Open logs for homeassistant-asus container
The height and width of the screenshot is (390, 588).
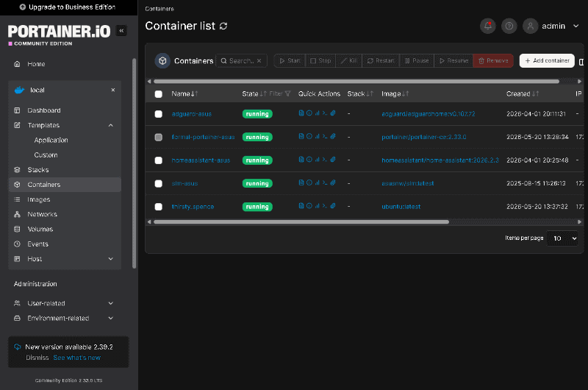(301, 160)
